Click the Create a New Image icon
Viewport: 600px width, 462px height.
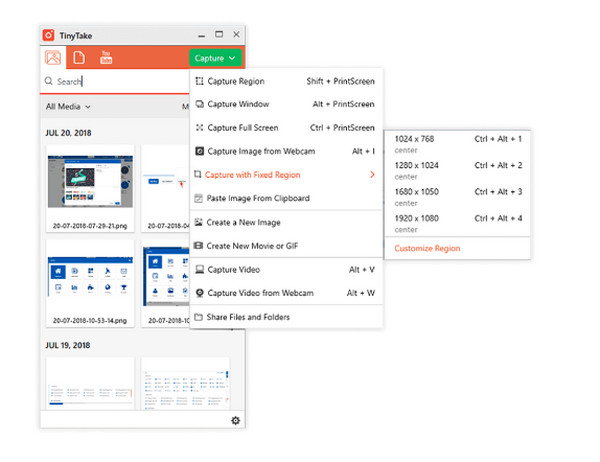click(198, 222)
